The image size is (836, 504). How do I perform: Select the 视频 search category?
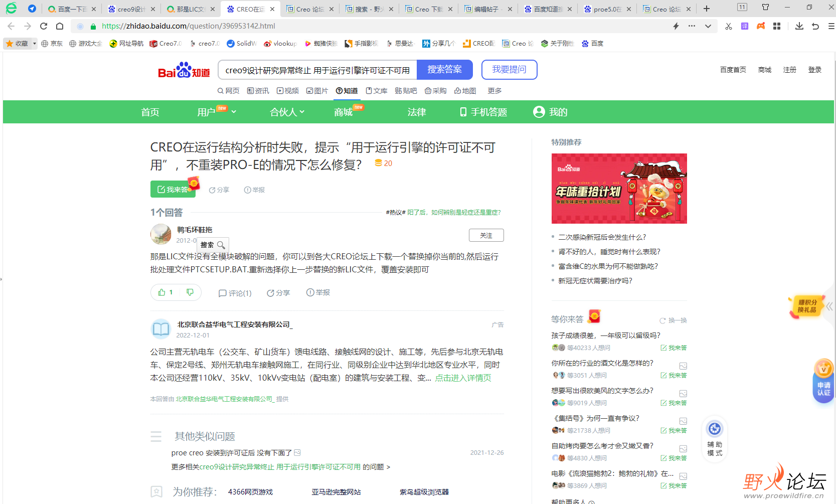click(x=287, y=91)
